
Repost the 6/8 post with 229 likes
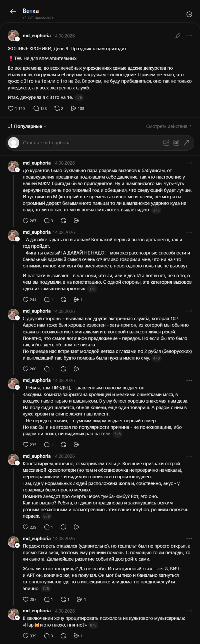[x=63, y=527]
